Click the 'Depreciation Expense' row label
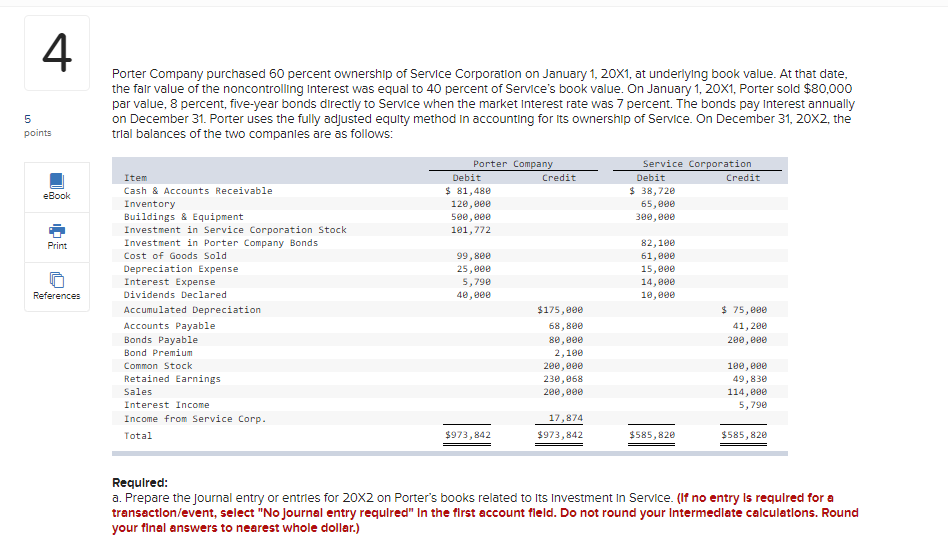This screenshot has width=948, height=551. (x=181, y=269)
